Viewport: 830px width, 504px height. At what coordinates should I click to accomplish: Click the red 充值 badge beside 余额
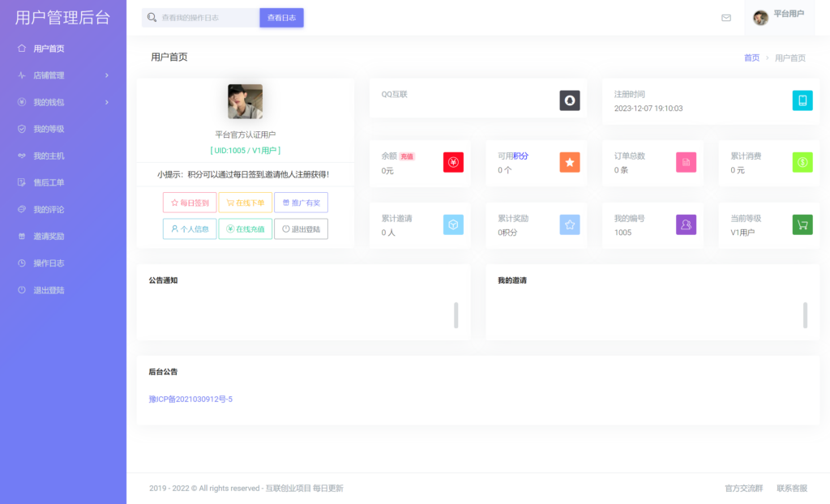(407, 156)
